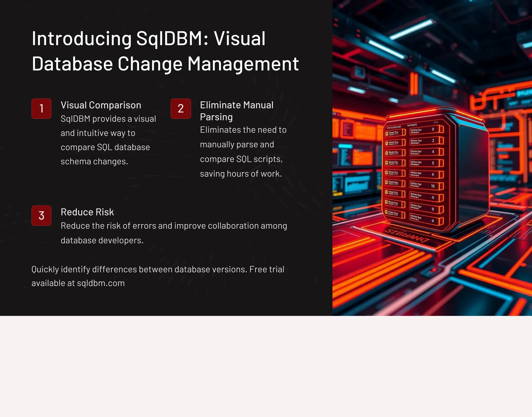The image size is (532, 417).
Task: Select the 'Reduce Risk' heading
Action: point(87,212)
